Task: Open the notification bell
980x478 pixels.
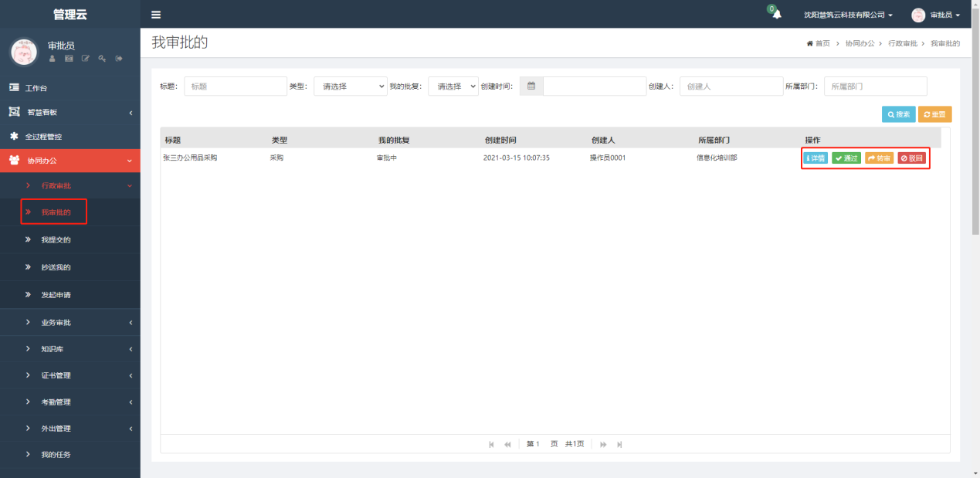Action: 776,15
